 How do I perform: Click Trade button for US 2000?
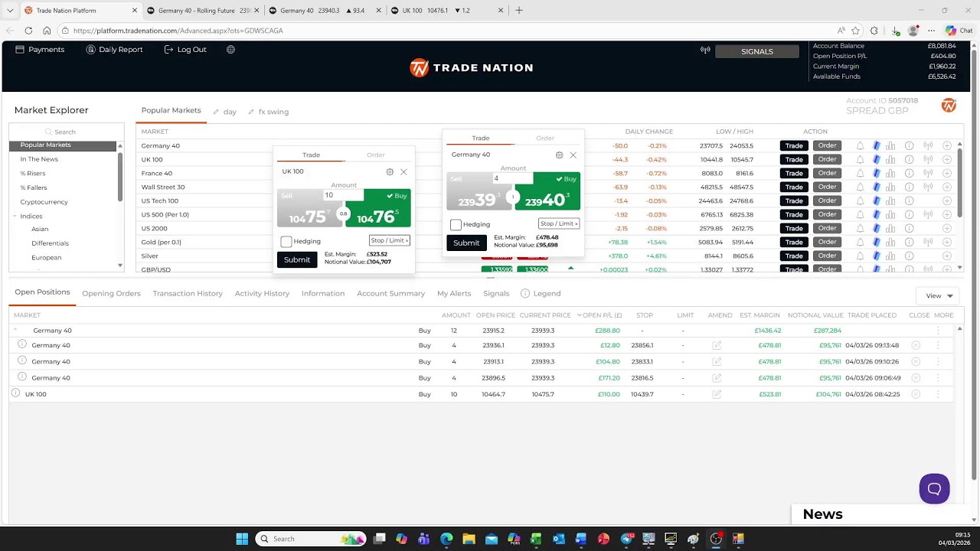pos(794,228)
